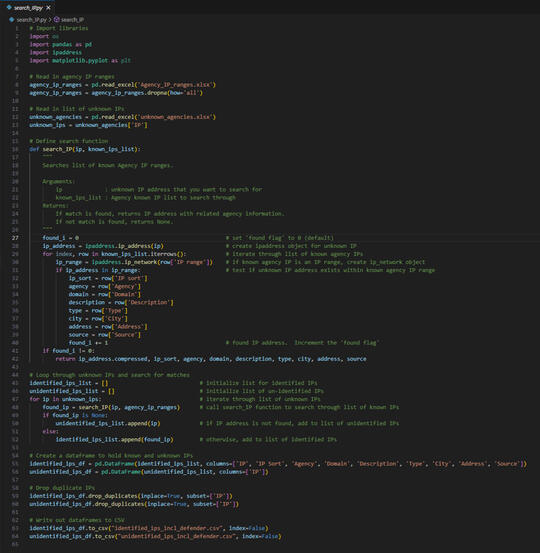Click 'unidentified_ips_list = []' line
Image resolution: width=540 pixels, height=553 pixels.
click(72, 391)
